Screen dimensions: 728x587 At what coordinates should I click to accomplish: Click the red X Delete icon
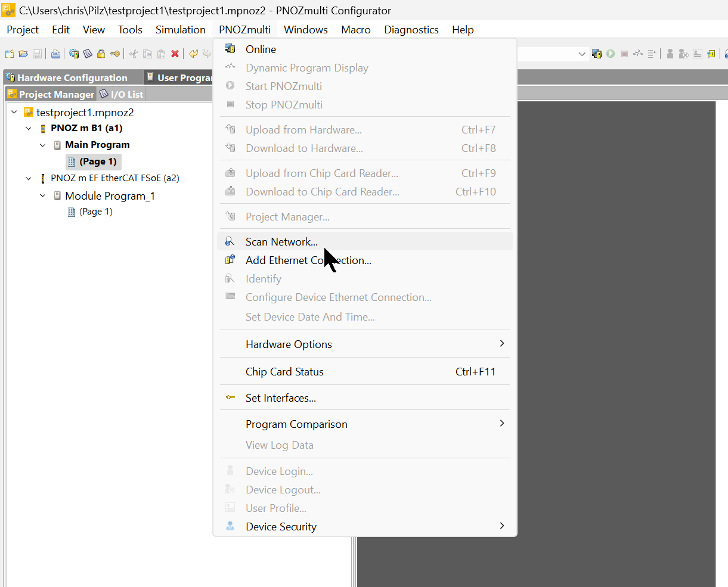[175, 54]
